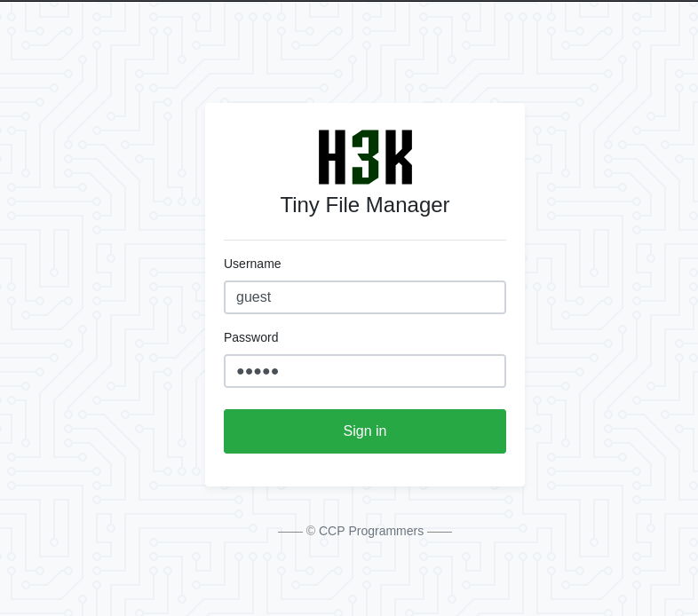Click the dash line right of the footer text
The width and height of the screenshot is (698, 616).
440,532
